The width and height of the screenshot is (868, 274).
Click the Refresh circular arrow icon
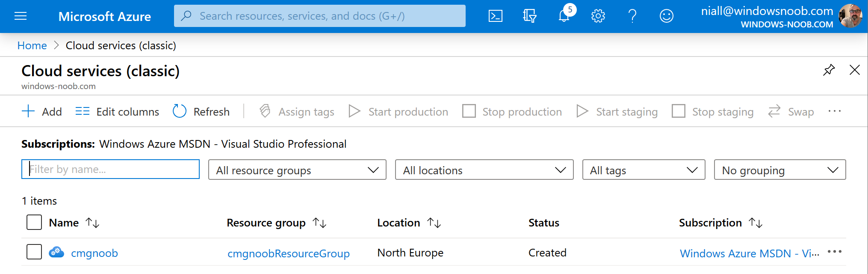[x=180, y=111]
